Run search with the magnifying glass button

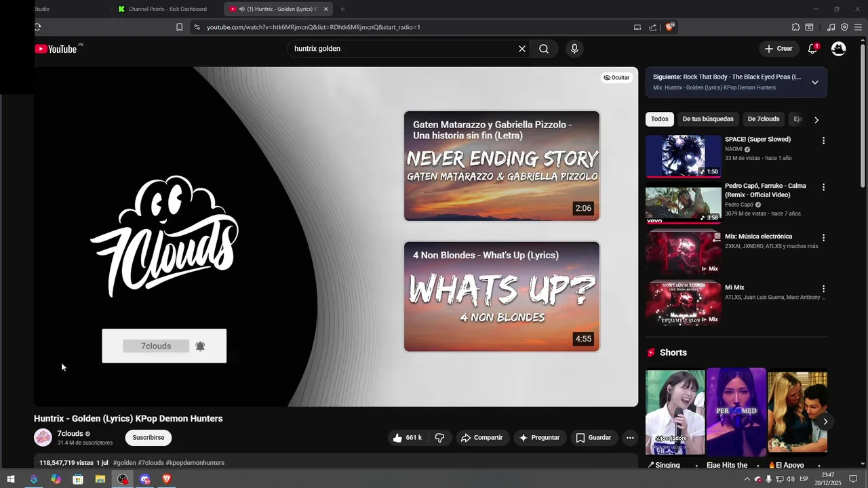pyautogui.click(x=544, y=49)
